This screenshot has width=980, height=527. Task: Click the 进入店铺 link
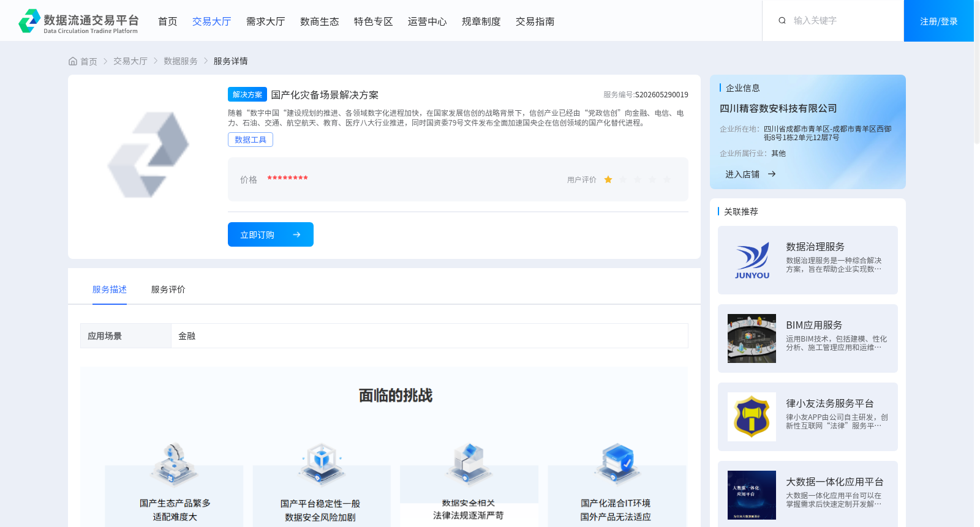tap(742, 174)
